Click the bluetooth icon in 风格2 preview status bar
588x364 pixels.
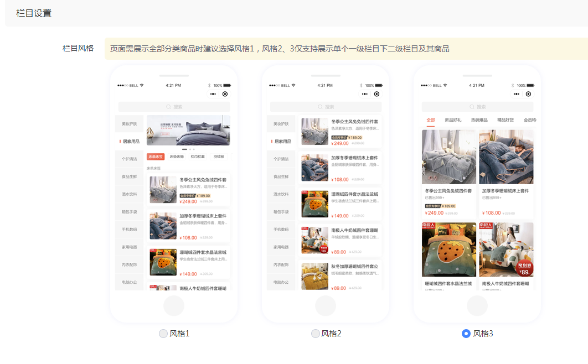pyautogui.click(x=361, y=85)
